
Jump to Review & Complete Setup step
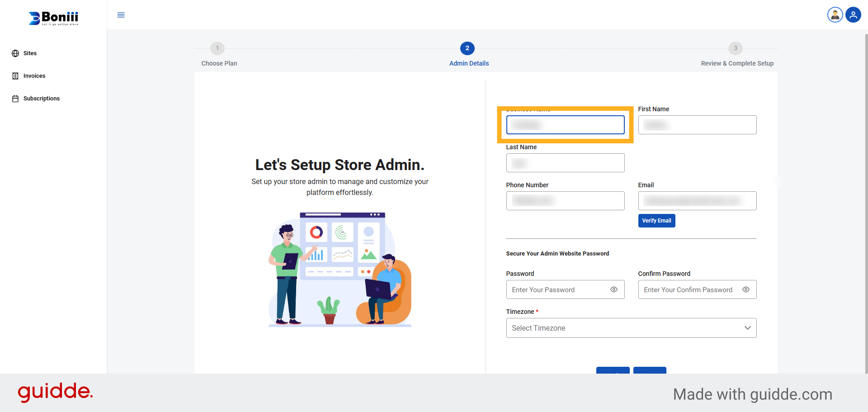735,48
